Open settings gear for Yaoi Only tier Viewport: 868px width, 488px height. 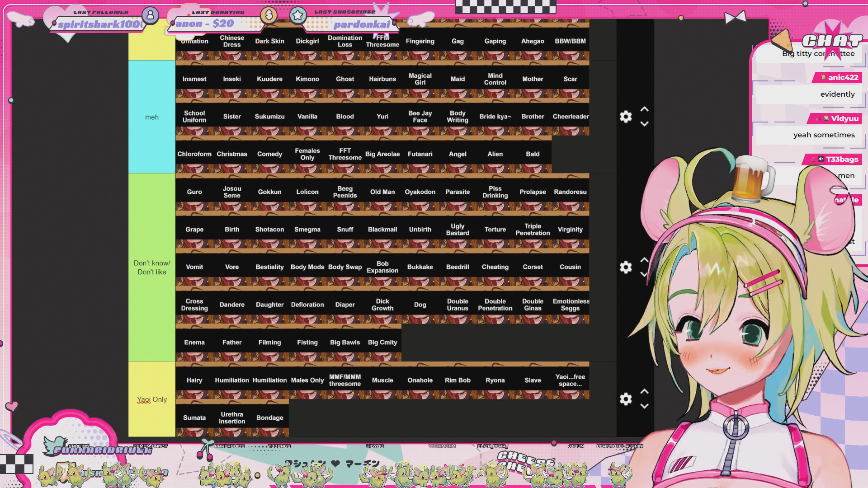[626, 399]
